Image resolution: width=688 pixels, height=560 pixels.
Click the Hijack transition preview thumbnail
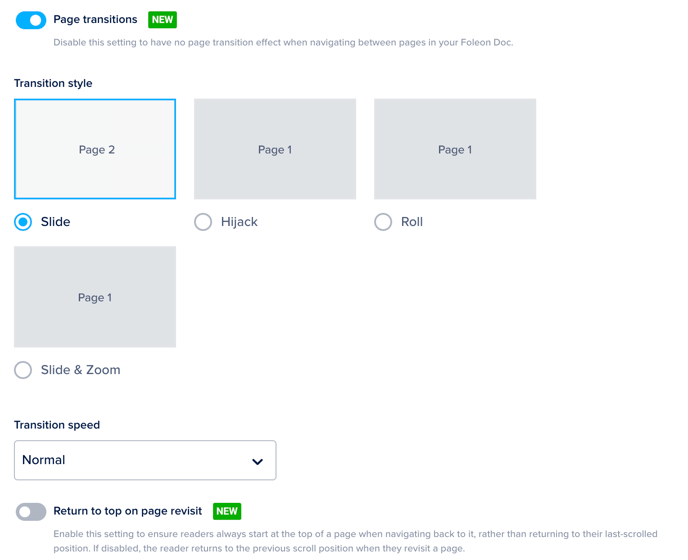coord(275,149)
